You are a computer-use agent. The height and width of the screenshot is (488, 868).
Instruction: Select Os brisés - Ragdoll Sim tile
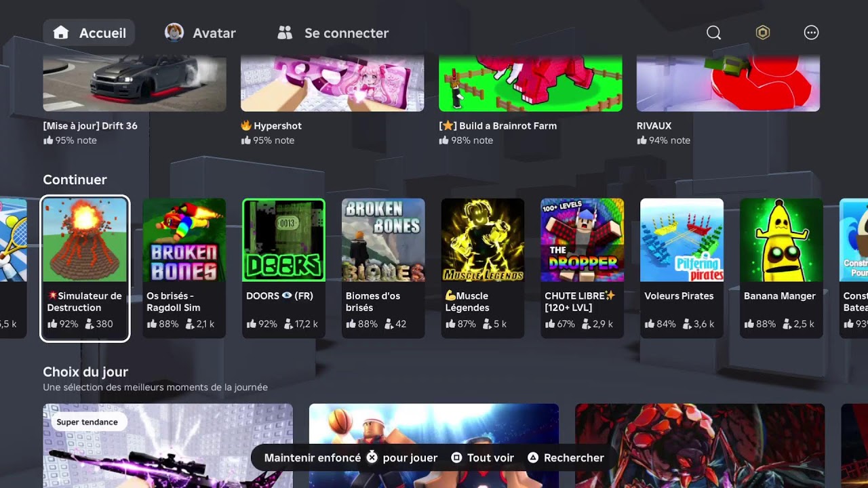(184, 268)
